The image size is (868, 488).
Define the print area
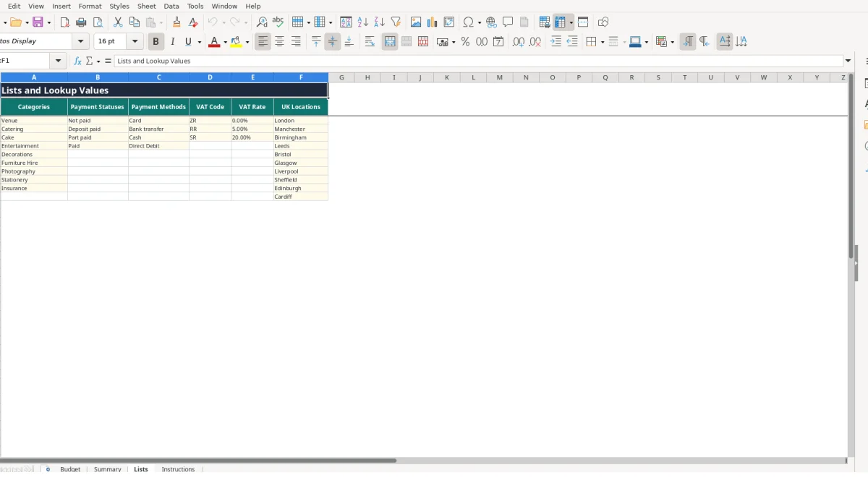click(545, 22)
